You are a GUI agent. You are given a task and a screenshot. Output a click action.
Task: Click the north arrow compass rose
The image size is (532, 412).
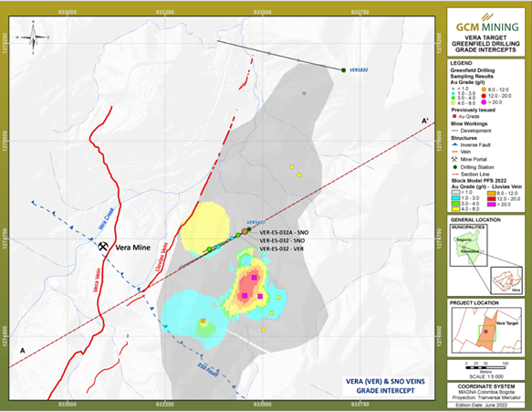[33, 37]
